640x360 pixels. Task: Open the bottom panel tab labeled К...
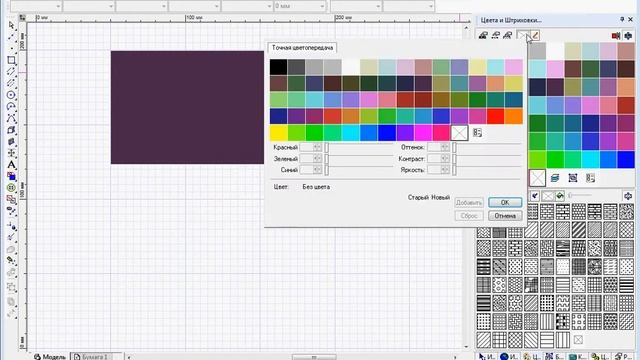click(x=578, y=356)
